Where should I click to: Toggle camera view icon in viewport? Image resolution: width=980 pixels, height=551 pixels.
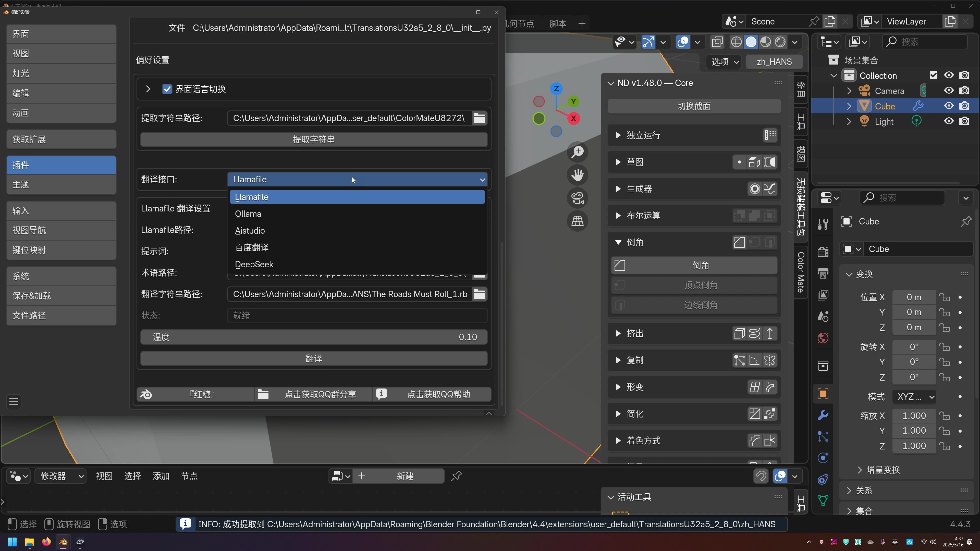coord(578,198)
